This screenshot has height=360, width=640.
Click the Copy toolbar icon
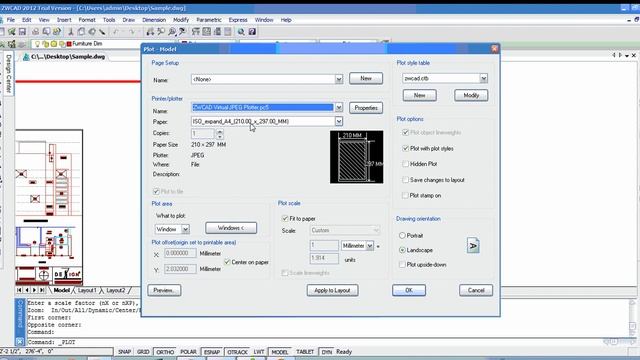pos(81,31)
